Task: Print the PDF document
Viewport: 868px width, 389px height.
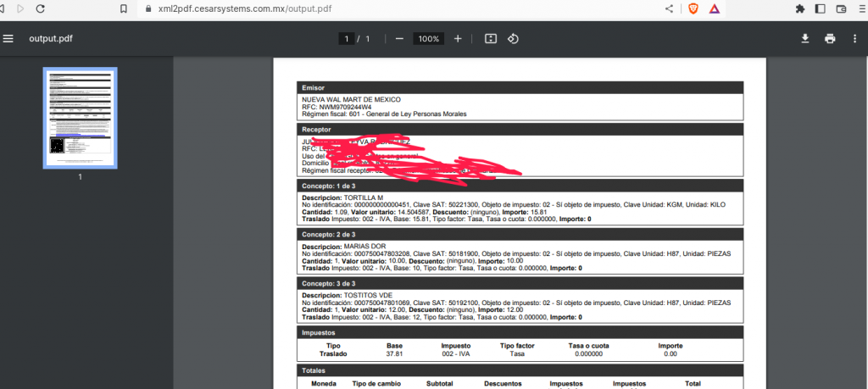Action: point(830,39)
